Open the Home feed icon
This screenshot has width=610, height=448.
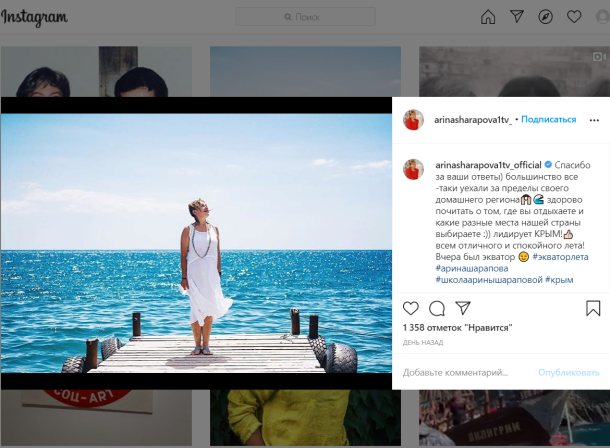(x=488, y=17)
